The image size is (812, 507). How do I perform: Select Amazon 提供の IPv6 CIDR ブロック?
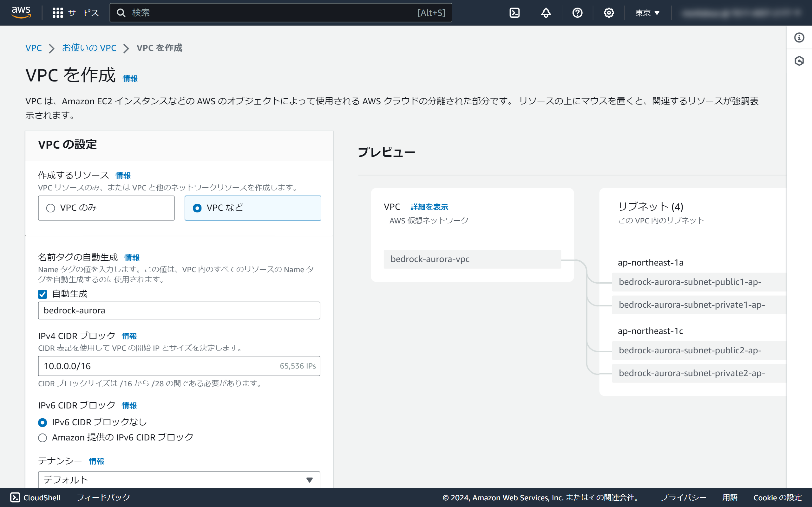pos(43,438)
